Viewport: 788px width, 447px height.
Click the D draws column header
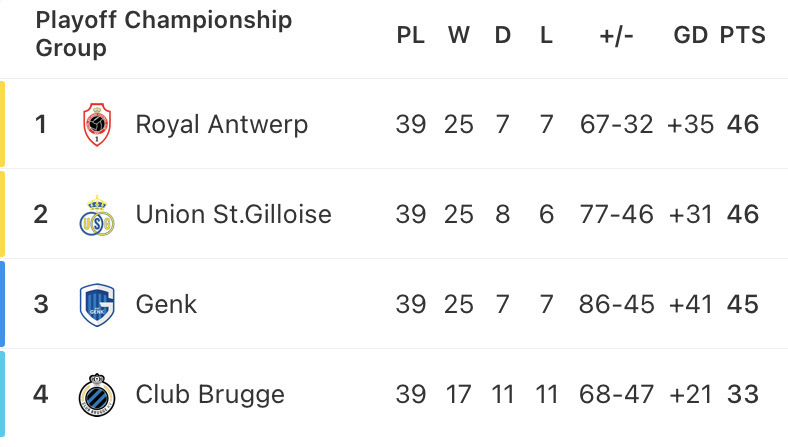click(503, 35)
